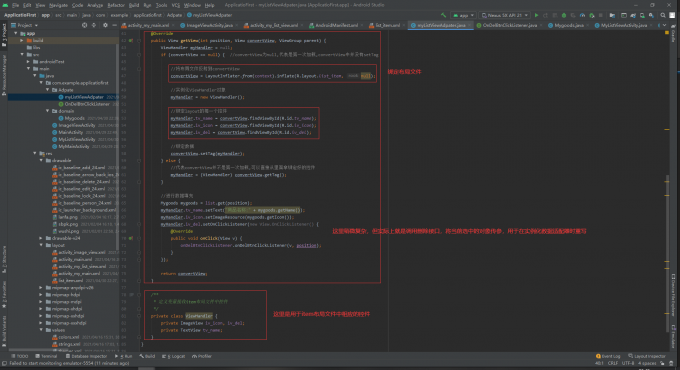The image size is (680, 370).
Task: Select MainActivity in project tree
Action: (70, 132)
